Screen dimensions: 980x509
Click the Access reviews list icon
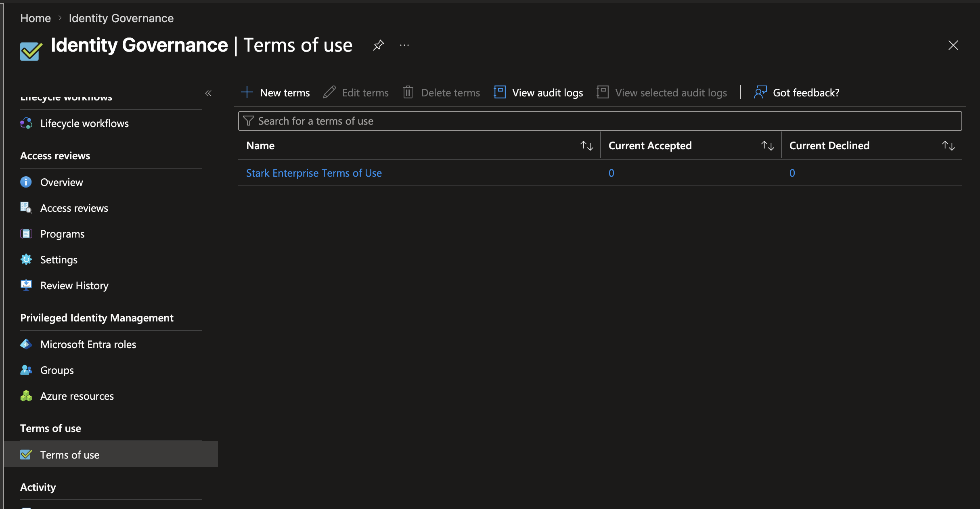click(26, 208)
